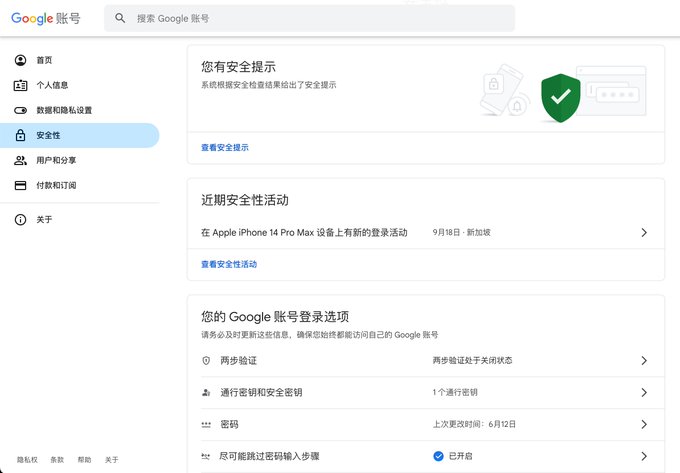Click the 用户和分享 people icon
Image resolution: width=680 pixels, height=473 pixels.
[x=20, y=160]
